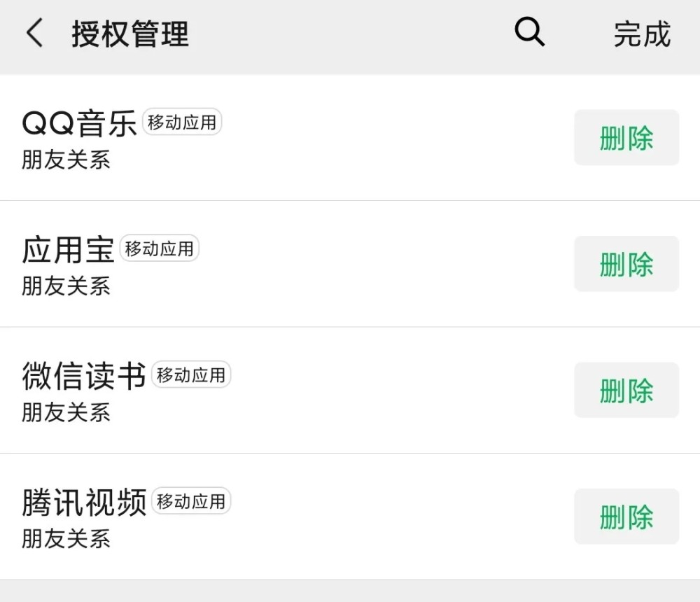
Task: Delete the 微信读书 authorization
Action: point(626,390)
